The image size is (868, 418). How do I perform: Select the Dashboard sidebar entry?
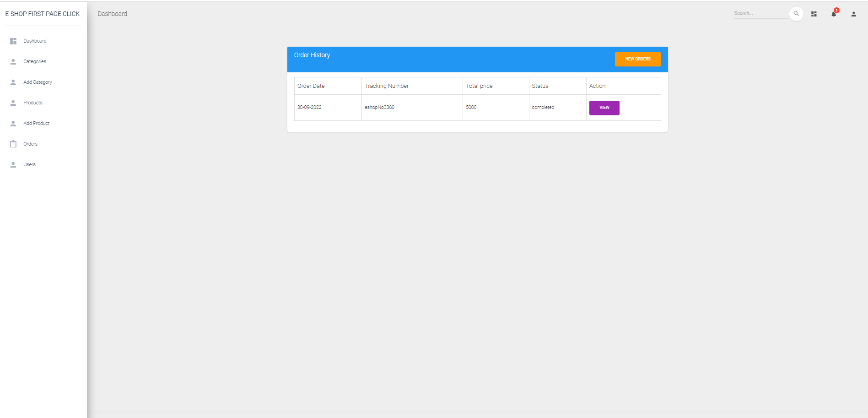34,41
